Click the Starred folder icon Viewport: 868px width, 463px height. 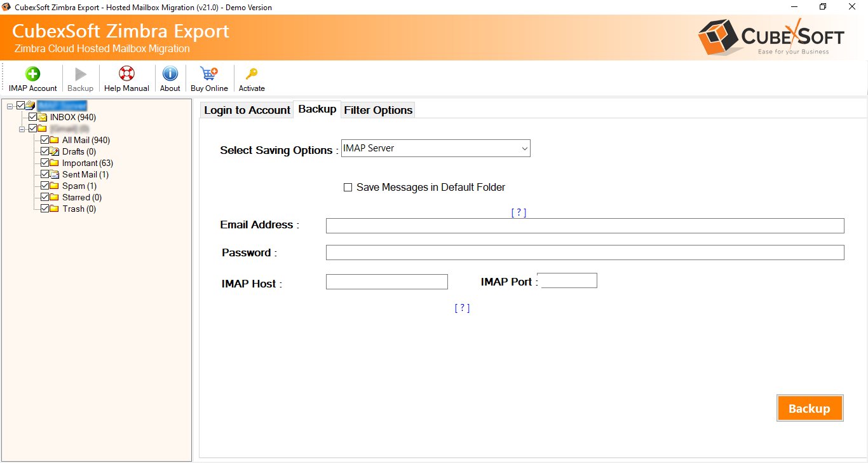point(54,197)
